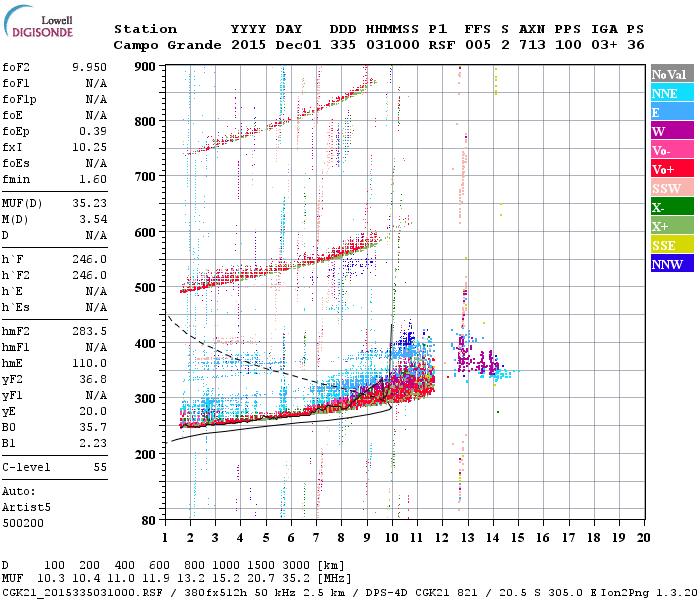Click the 20 MHz frequency axis label
The height and width of the screenshot is (600, 700).
644,538
